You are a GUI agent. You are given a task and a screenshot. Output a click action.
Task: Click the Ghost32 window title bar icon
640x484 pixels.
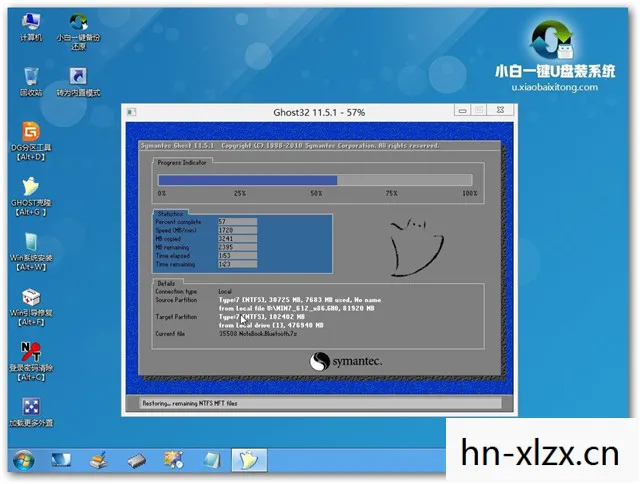pyautogui.click(x=131, y=112)
